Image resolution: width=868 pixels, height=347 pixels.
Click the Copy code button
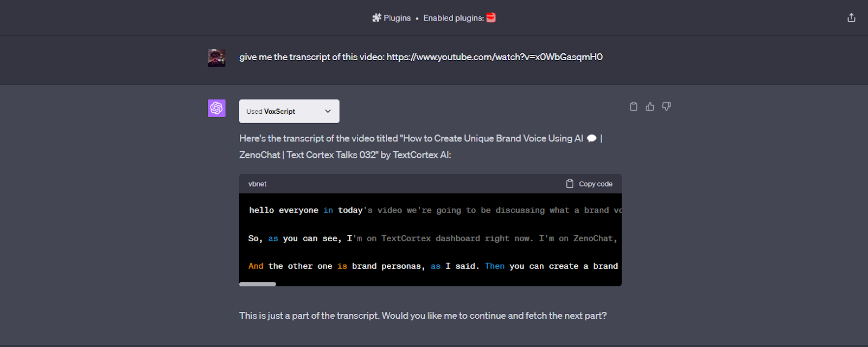pos(589,184)
